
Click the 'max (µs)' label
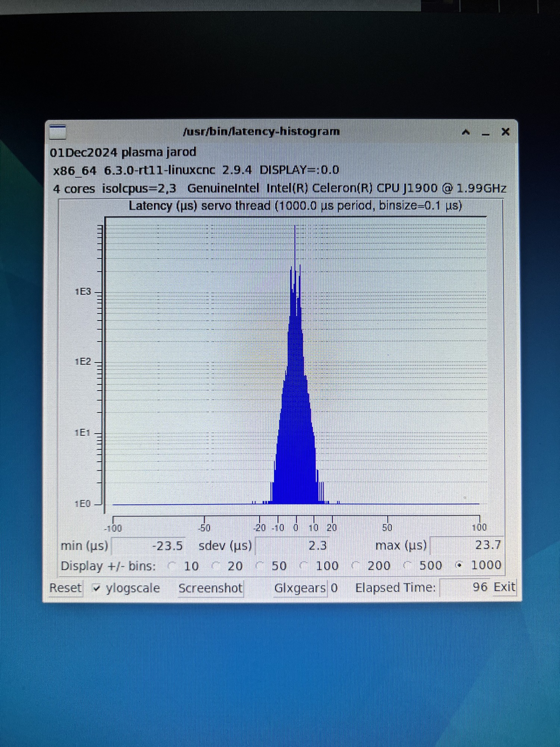pyautogui.click(x=401, y=546)
